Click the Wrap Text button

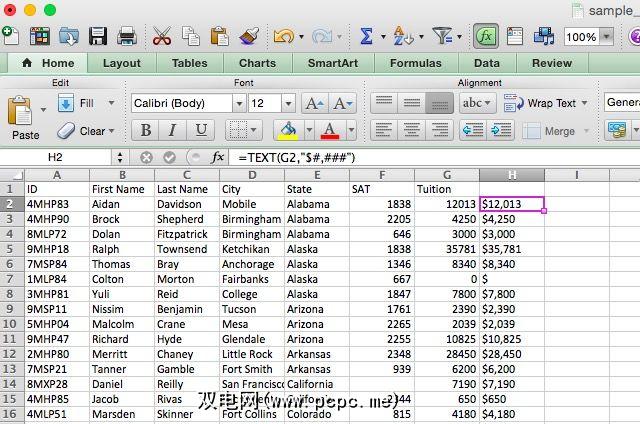tap(540, 103)
